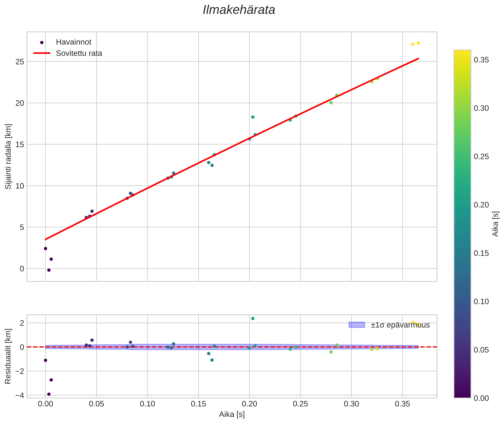Select the "Sovitettu rata" legend label
This screenshot has height=423, width=504.
tap(79, 53)
